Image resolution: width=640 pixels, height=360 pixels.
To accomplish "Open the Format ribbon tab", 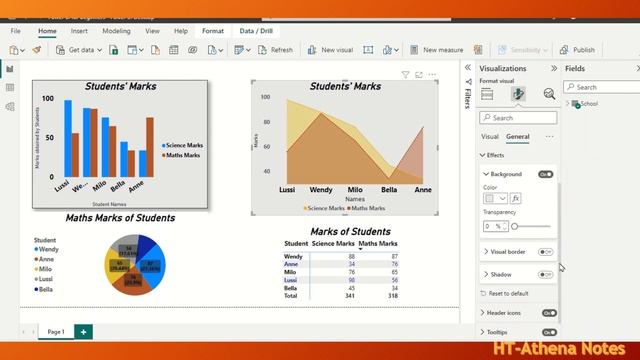I will click(x=213, y=31).
